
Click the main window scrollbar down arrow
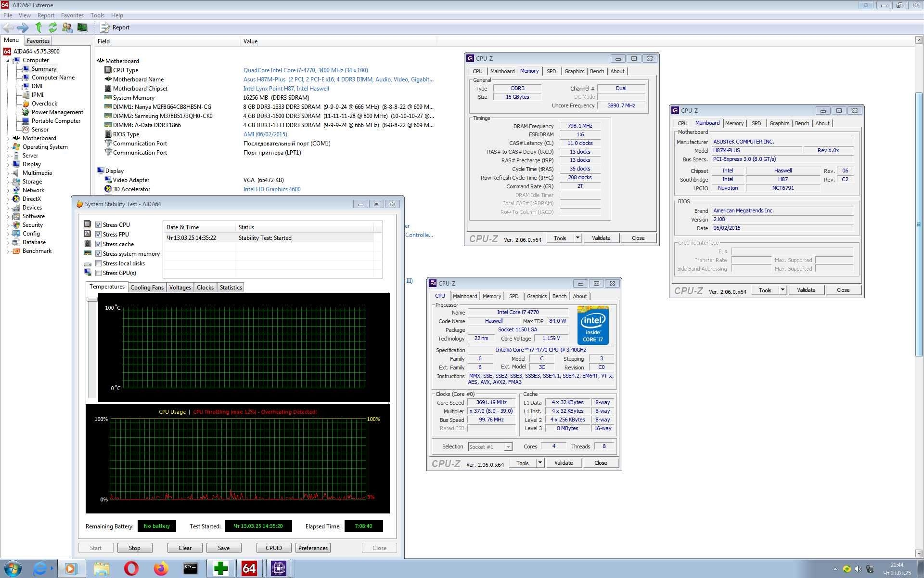919,553
